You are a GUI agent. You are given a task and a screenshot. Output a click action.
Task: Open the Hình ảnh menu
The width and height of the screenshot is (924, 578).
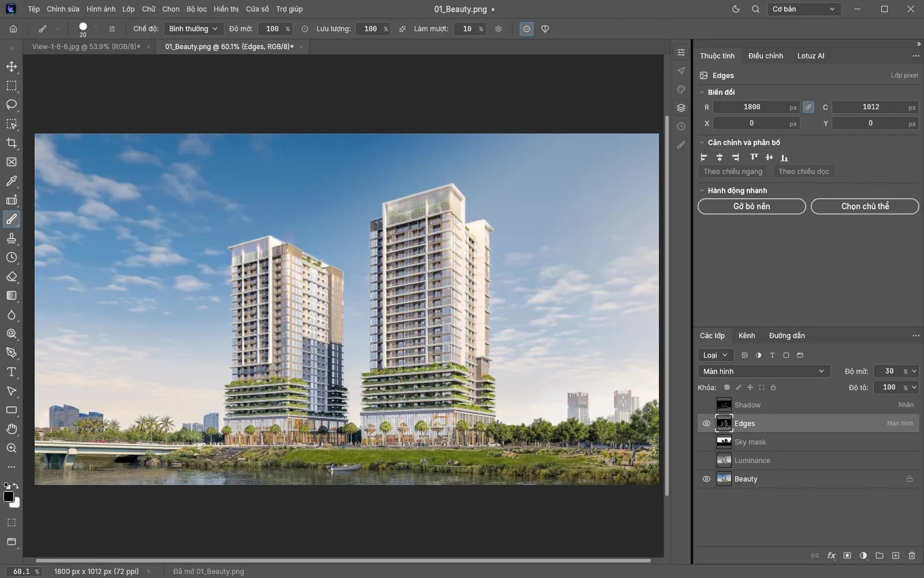point(101,9)
